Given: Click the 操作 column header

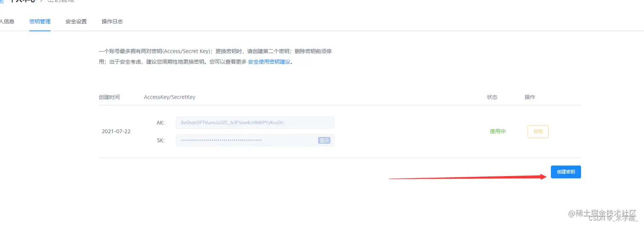Looking at the screenshot, I should [529, 97].
